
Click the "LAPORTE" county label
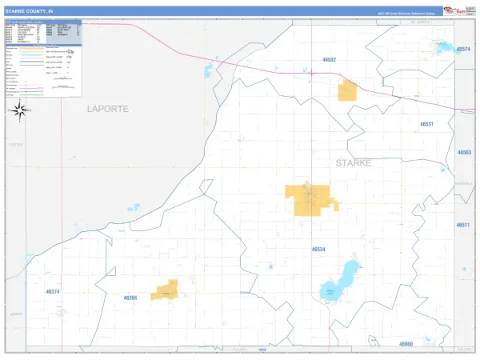108,109
